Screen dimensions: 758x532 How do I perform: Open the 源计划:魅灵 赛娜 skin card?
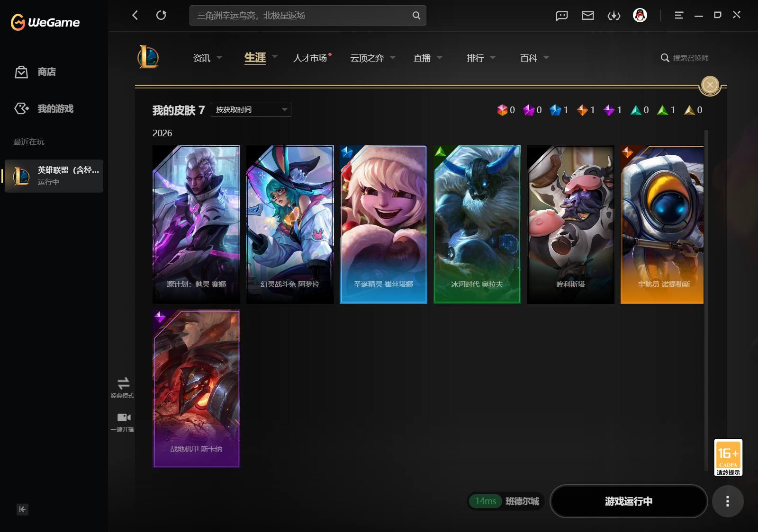point(196,224)
